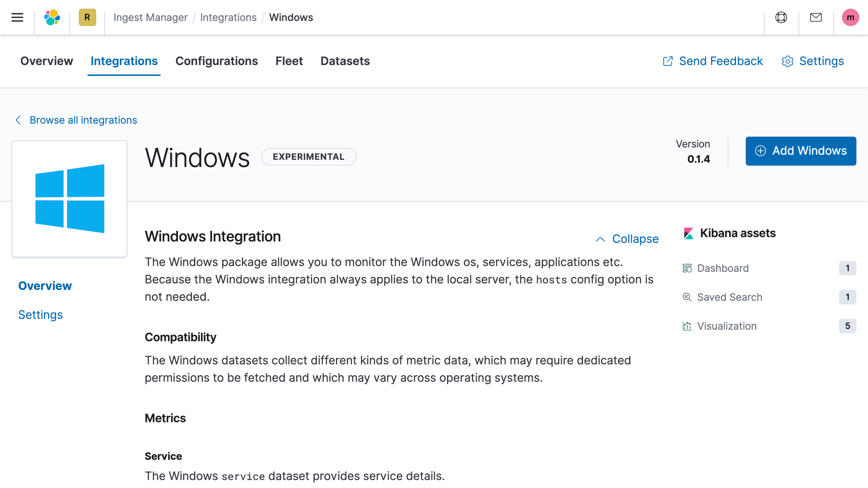The image size is (868, 488).
Task: Click the Visualization bar chart icon
Action: tap(688, 325)
